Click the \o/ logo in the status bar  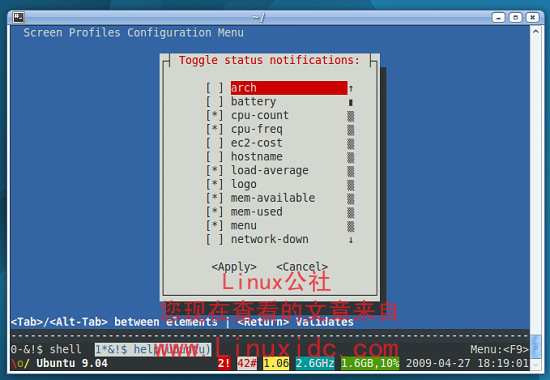click(x=20, y=364)
